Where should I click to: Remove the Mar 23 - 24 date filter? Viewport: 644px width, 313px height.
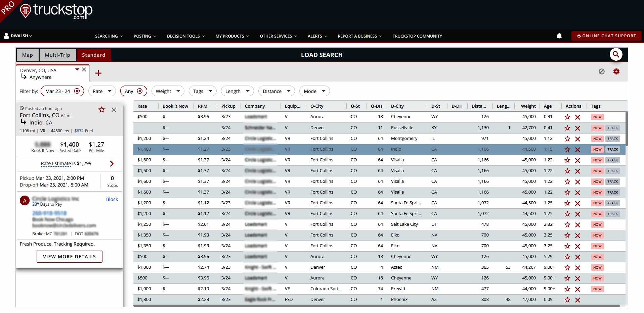pyautogui.click(x=77, y=91)
